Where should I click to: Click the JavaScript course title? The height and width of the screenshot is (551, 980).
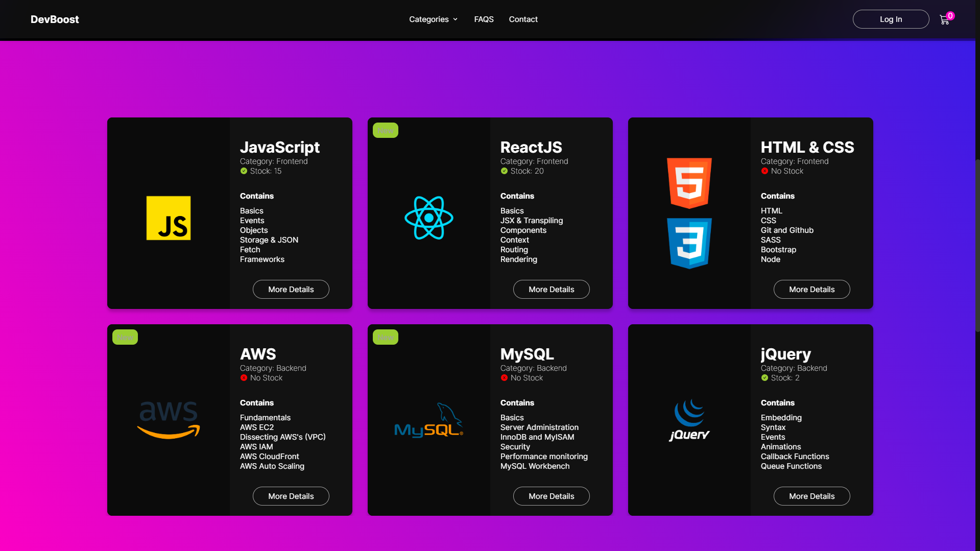[280, 147]
